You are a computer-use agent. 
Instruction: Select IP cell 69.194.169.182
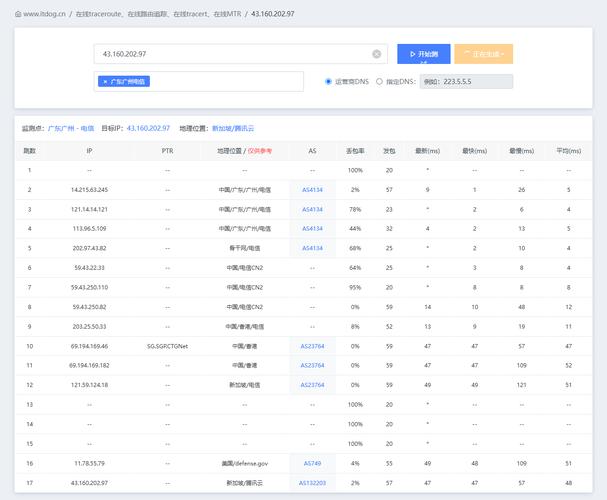89,365
